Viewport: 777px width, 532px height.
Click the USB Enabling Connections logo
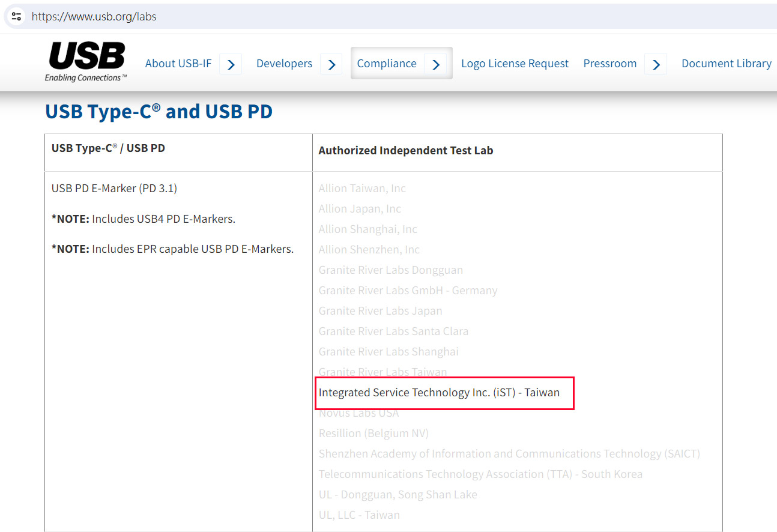pyautogui.click(x=86, y=62)
